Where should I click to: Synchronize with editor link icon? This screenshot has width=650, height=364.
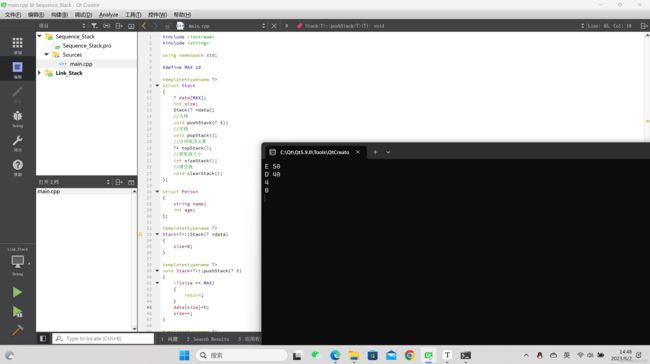[x=107, y=26]
